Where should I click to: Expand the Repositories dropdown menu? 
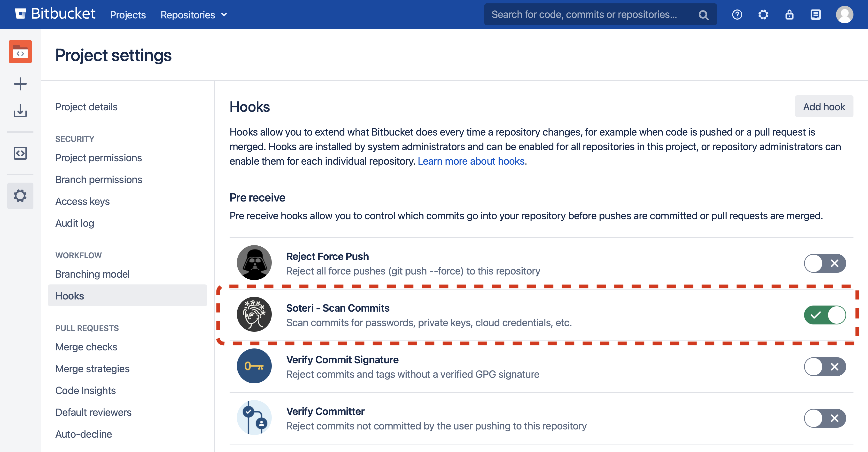coord(194,15)
